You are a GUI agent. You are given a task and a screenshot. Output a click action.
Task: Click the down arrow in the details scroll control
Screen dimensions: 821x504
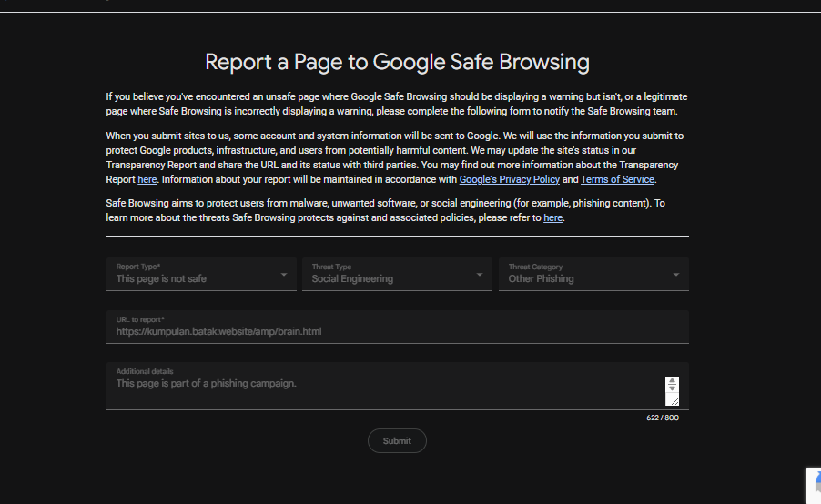[x=672, y=388]
